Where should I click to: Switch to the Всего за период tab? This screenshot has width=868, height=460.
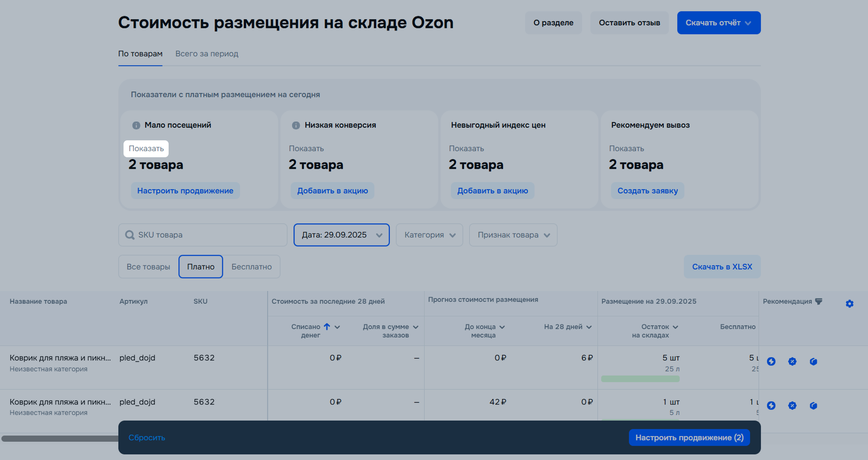click(x=207, y=54)
